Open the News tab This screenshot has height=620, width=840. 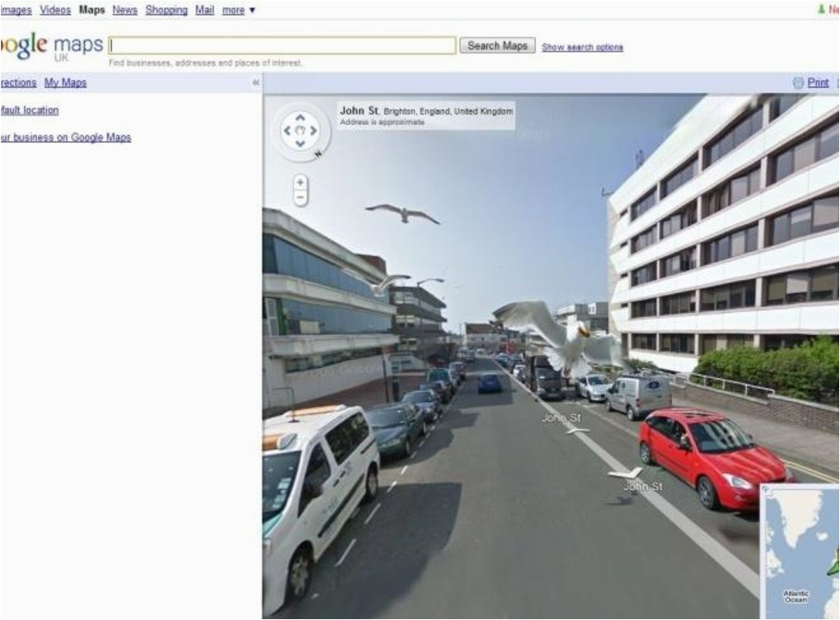tap(125, 10)
